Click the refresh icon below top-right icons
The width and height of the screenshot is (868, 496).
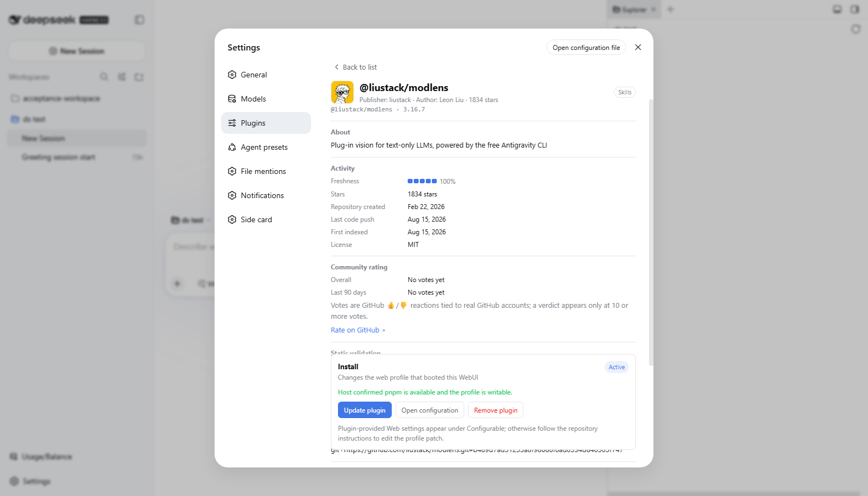[855, 29]
